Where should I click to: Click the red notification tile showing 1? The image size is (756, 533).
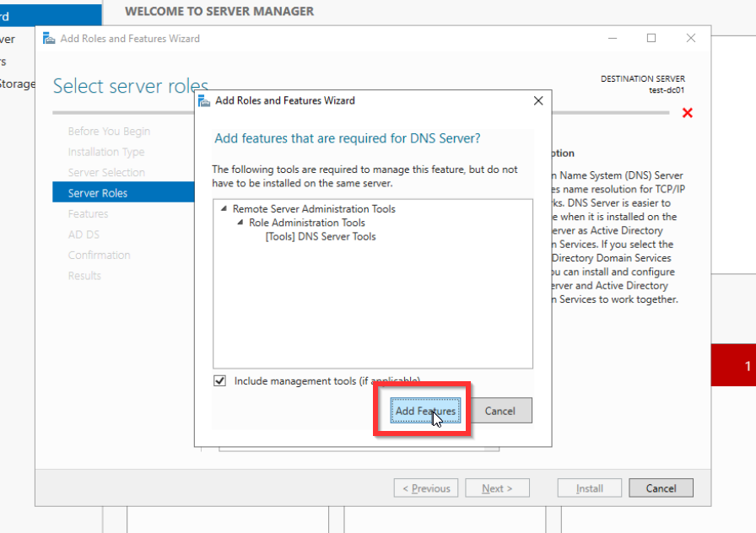pos(733,365)
